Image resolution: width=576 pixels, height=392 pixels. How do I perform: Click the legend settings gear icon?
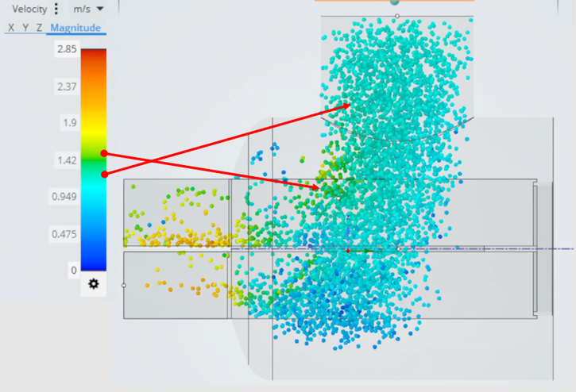tap(94, 283)
